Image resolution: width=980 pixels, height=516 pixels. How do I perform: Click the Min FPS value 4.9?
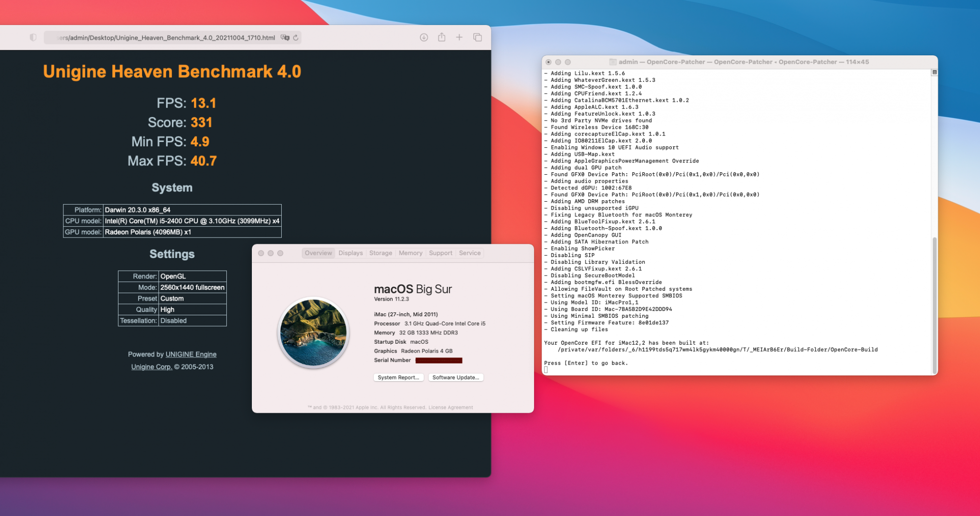pyautogui.click(x=200, y=141)
